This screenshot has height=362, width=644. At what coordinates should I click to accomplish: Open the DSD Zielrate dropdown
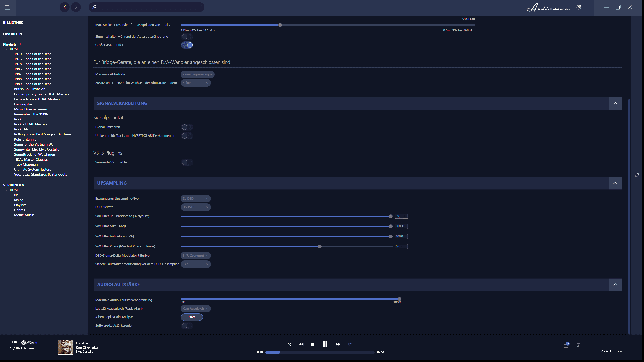[x=195, y=207]
